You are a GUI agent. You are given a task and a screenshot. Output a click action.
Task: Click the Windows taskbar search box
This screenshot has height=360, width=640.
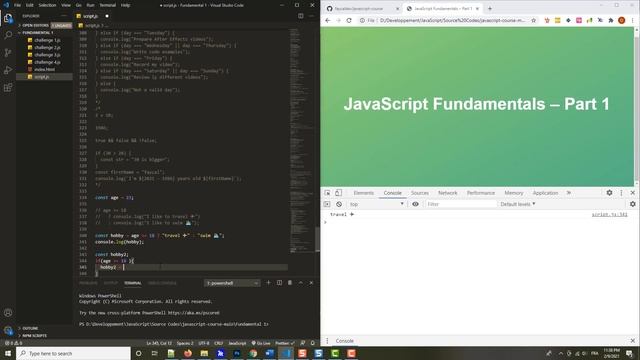(73, 353)
